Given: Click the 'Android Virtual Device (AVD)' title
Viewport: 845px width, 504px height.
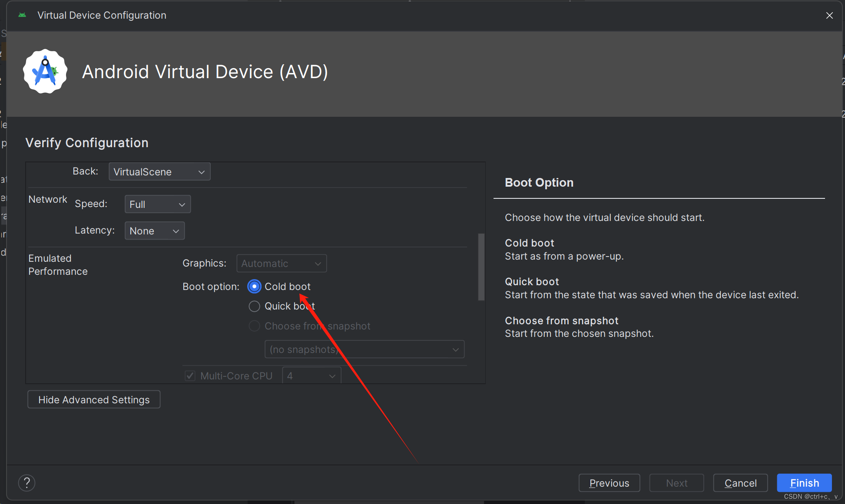Looking at the screenshot, I should tap(205, 72).
